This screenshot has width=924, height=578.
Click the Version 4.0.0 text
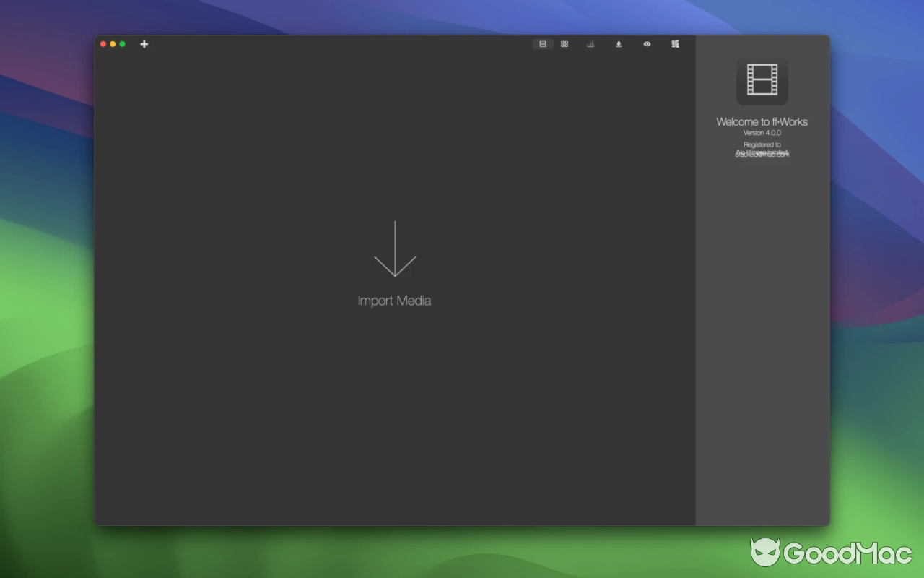tap(761, 132)
